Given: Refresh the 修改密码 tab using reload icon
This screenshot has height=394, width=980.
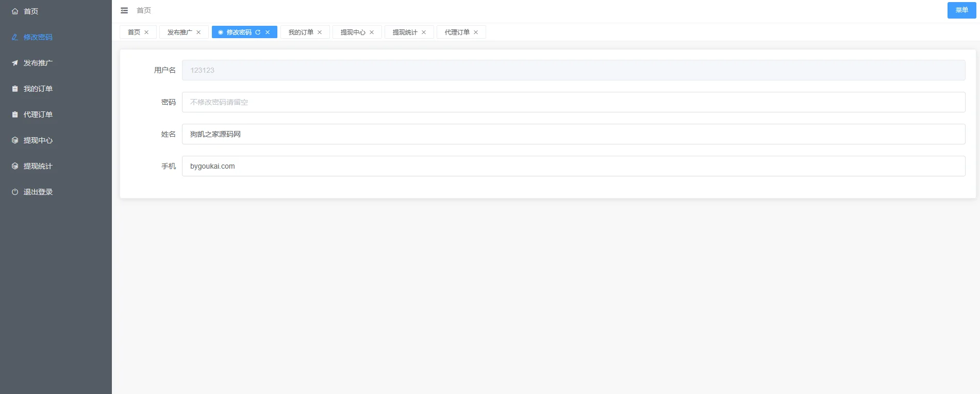Looking at the screenshot, I should point(258,32).
